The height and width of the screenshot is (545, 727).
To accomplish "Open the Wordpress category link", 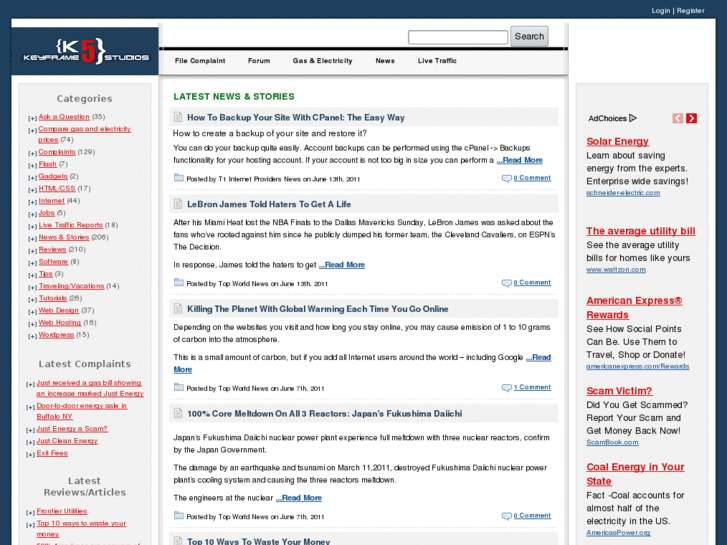I will [56, 335].
